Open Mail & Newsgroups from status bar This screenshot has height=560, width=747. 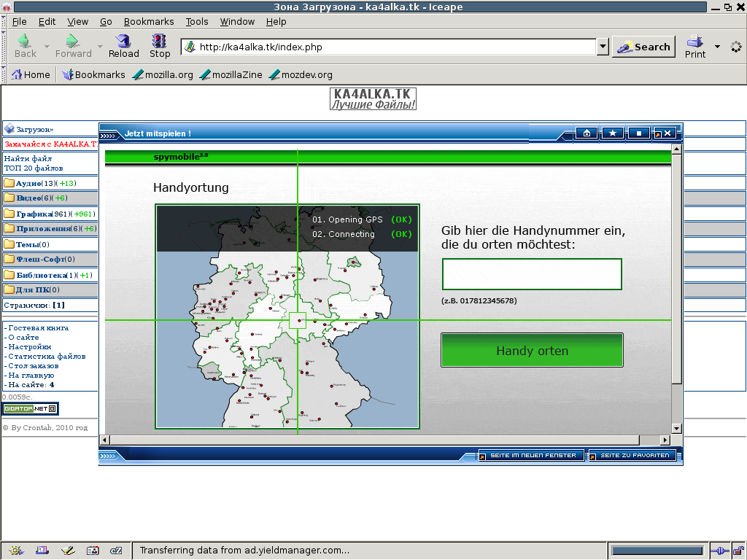(42, 551)
